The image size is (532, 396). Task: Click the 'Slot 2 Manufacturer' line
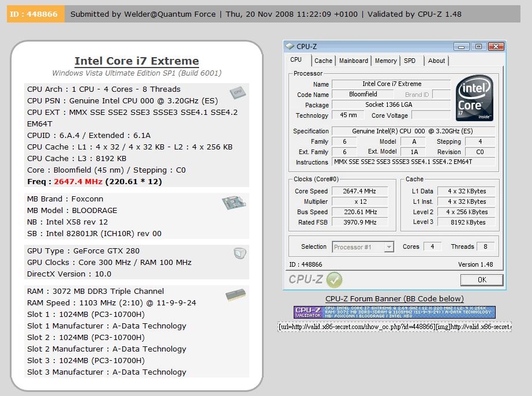[x=107, y=349]
